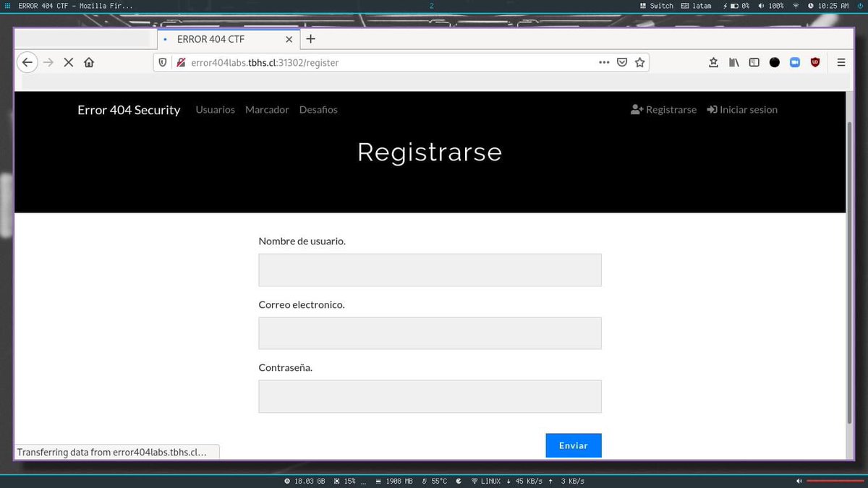The width and height of the screenshot is (868, 488).
Task: Submit the form with Enviar
Action: (574, 445)
